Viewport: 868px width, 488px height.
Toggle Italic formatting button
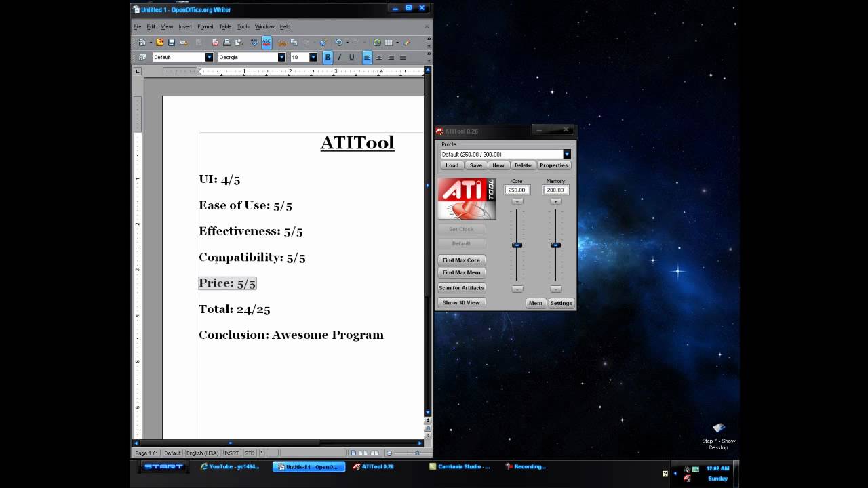339,57
